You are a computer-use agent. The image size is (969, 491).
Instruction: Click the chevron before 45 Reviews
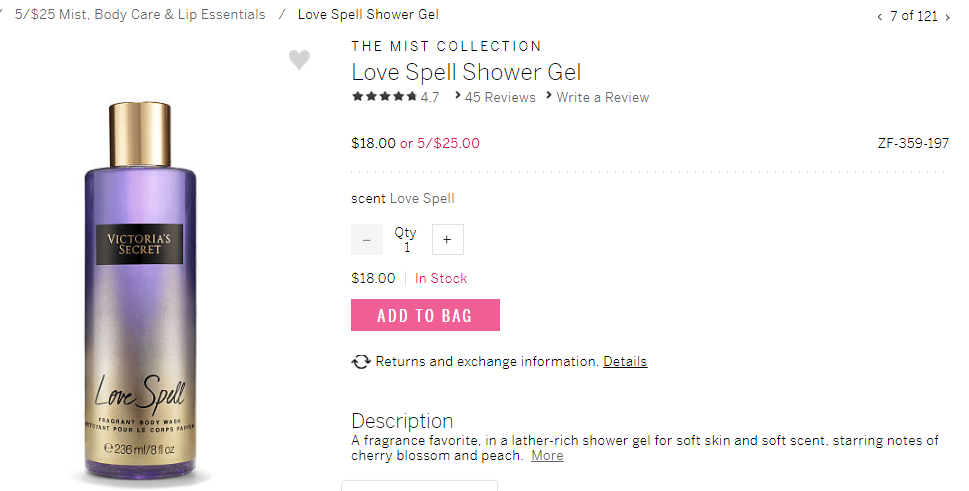click(458, 96)
